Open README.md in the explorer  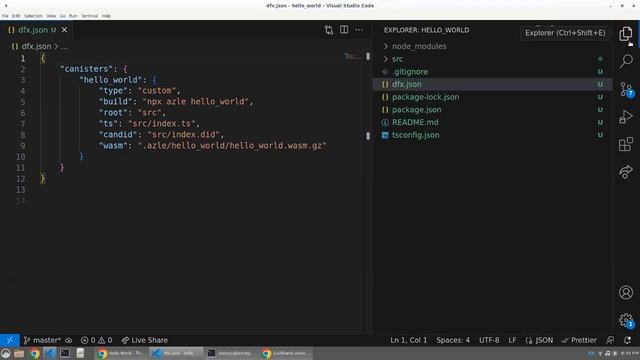point(492,122)
